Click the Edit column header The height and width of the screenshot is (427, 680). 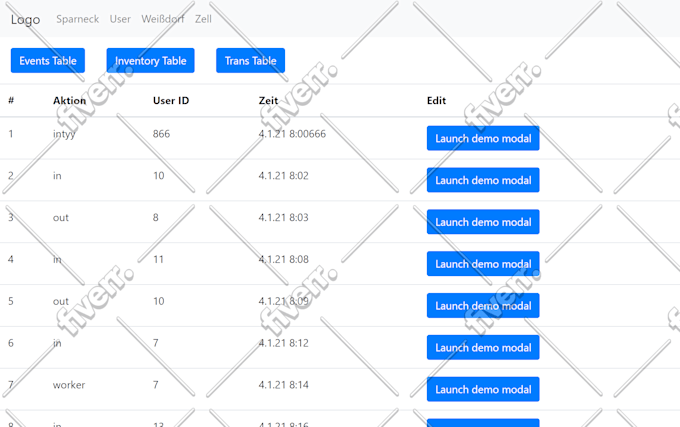click(x=436, y=101)
